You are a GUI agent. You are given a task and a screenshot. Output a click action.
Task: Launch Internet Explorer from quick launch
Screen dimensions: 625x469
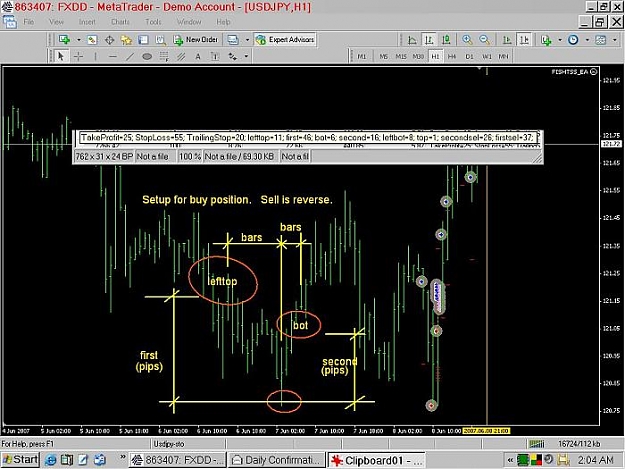(x=51, y=460)
